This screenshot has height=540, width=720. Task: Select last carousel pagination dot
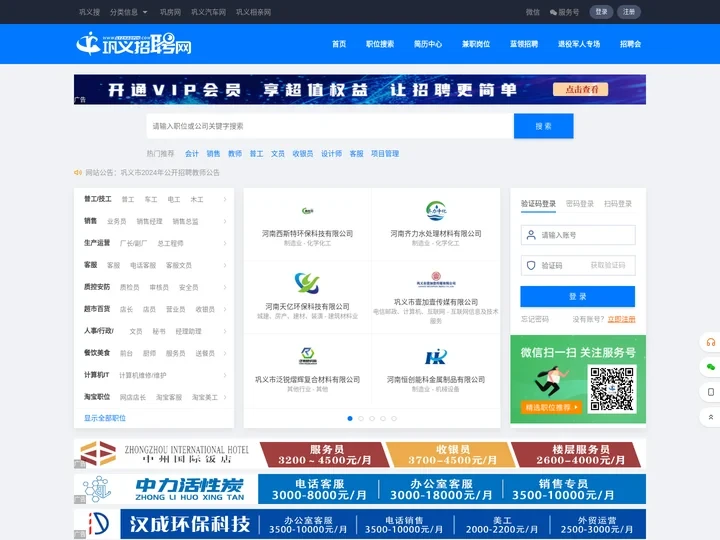(394, 418)
